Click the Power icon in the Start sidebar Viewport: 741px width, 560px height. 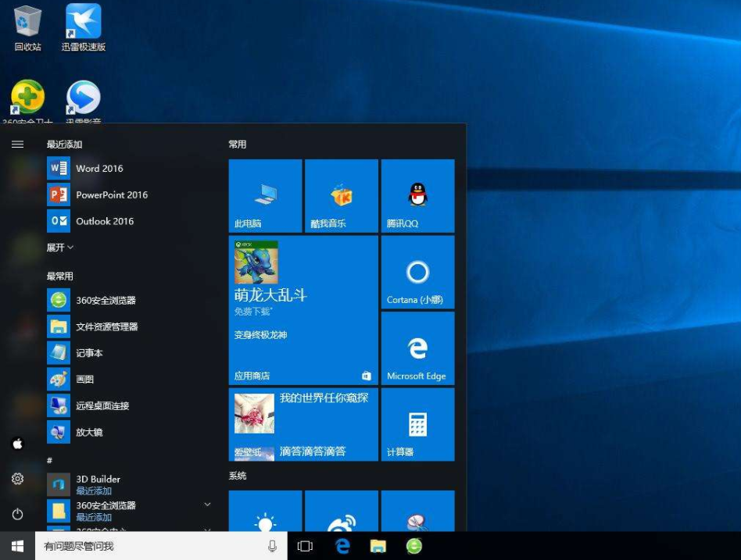click(x=17, y=514)
